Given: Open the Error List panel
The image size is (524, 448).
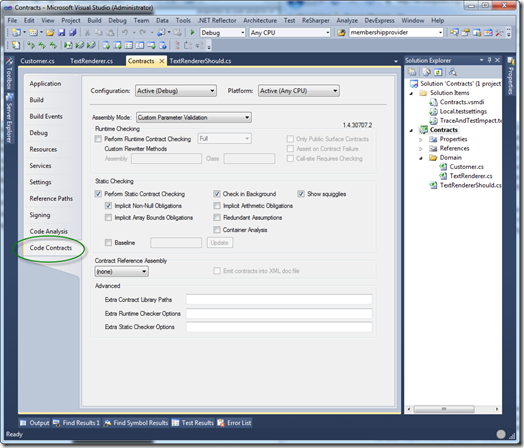Looking at the screenshot, I should pyautogui.click(x=234, y=423).
